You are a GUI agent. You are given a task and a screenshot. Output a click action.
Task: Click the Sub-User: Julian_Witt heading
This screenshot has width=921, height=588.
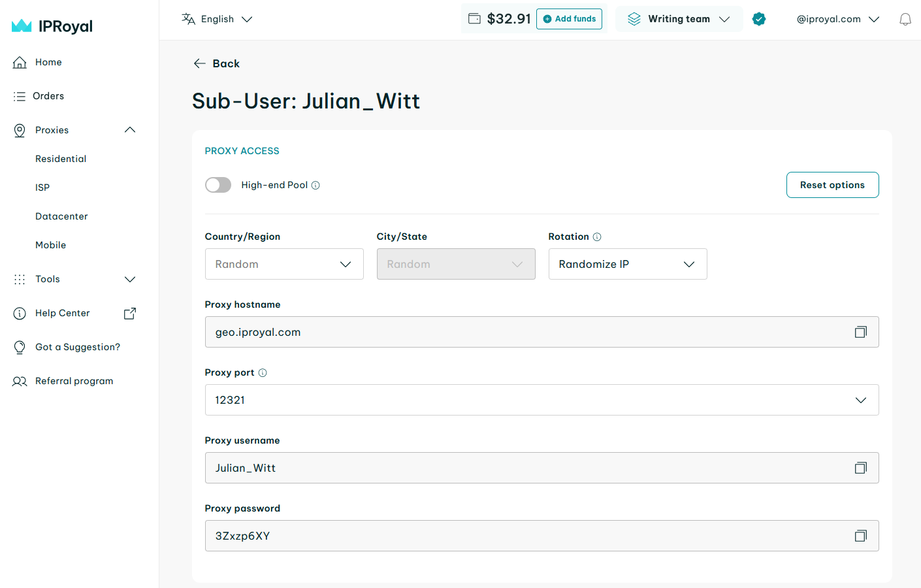(306, 101)
